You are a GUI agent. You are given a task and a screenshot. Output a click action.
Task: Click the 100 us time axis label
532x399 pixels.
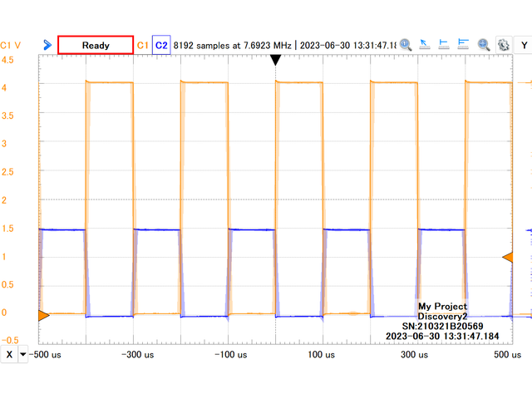coord(322,355)
